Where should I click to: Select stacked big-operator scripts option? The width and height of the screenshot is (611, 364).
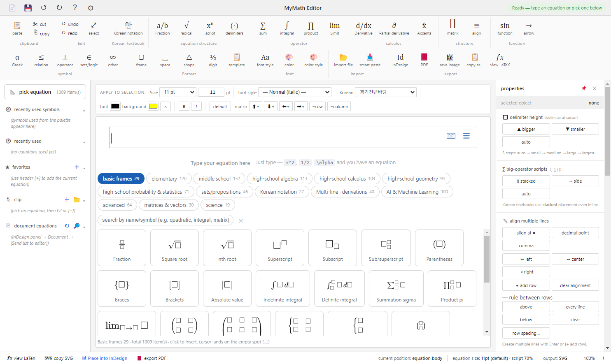click(526, 181)
